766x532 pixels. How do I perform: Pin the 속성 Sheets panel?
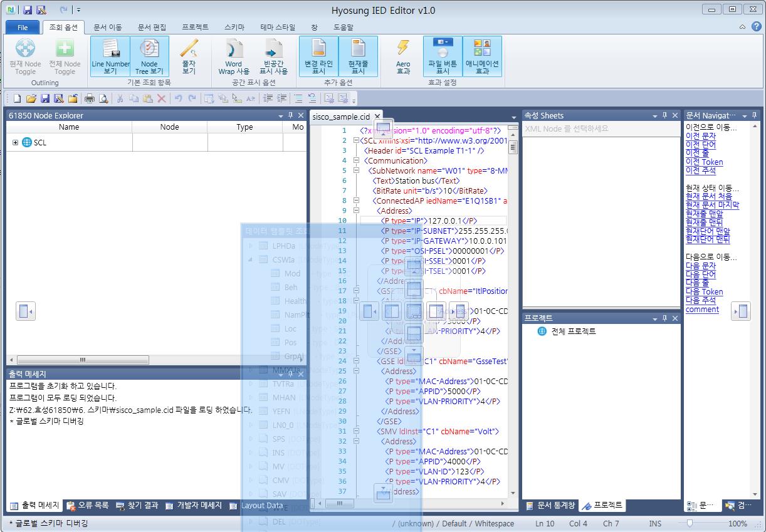coord(664,116)
